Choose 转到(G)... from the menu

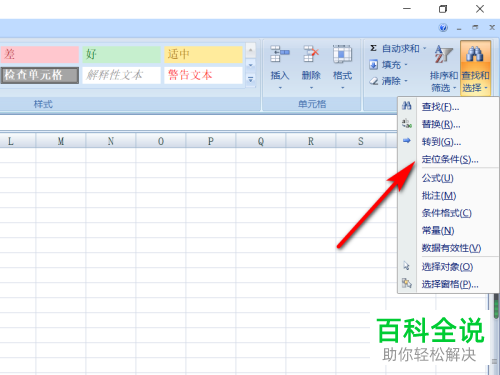448,142
